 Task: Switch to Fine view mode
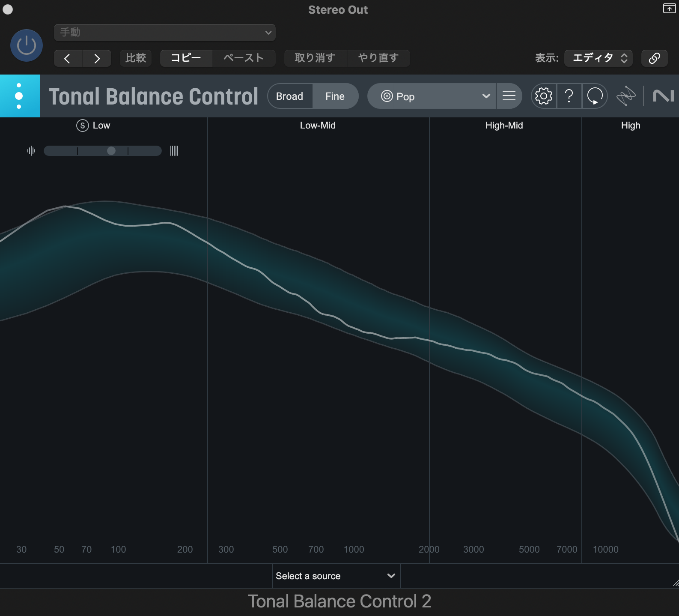pos(335,96)
